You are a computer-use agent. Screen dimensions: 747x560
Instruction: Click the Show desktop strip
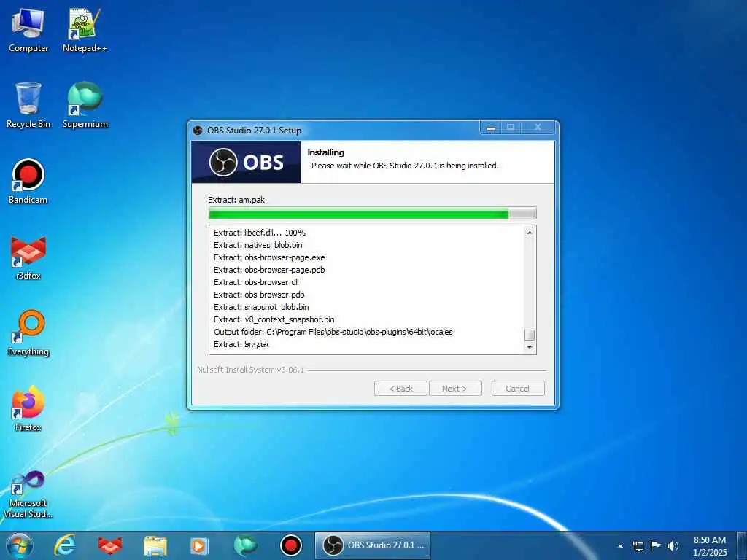[742, 545]
